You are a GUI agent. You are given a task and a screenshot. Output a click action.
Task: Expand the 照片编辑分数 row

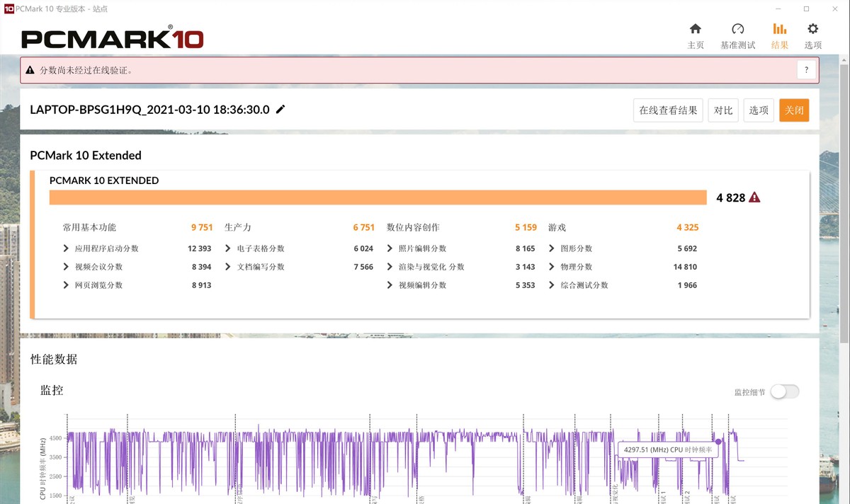click(x=390, y=248)
